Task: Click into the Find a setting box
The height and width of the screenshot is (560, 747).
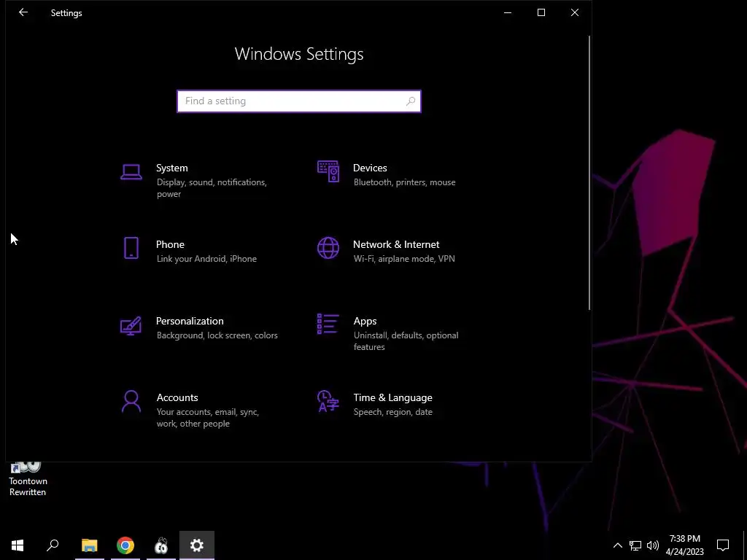Action: click(x=298, y=101)
